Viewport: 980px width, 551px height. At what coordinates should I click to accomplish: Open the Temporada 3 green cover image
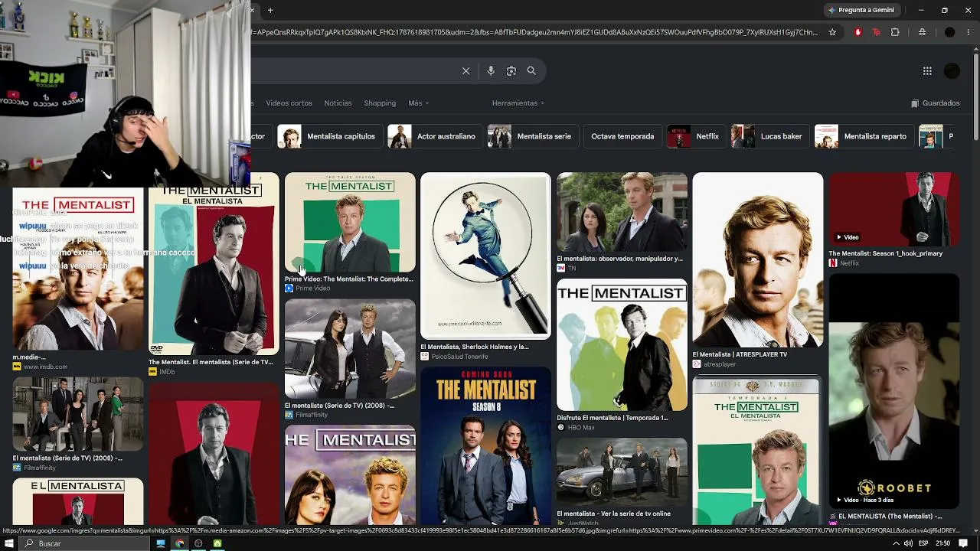[758, 451]
